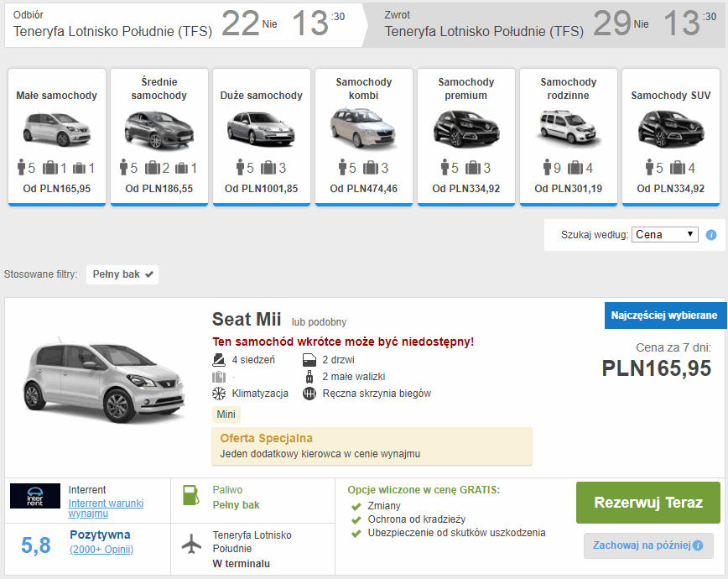Viewport: 728px width, 579px height.
Task: Click the seat icon beside 4 siedzeń
Action: pos(219,360)
